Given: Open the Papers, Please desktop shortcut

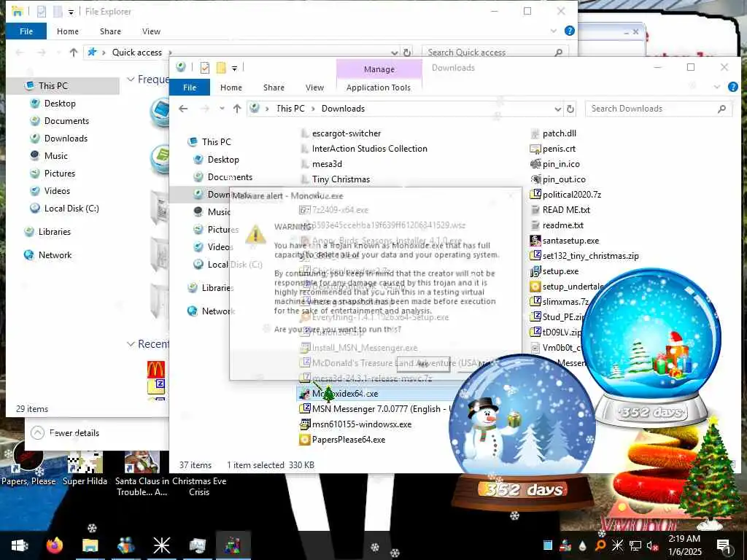Looking at the screenshot, I should [x=28, y=464].
